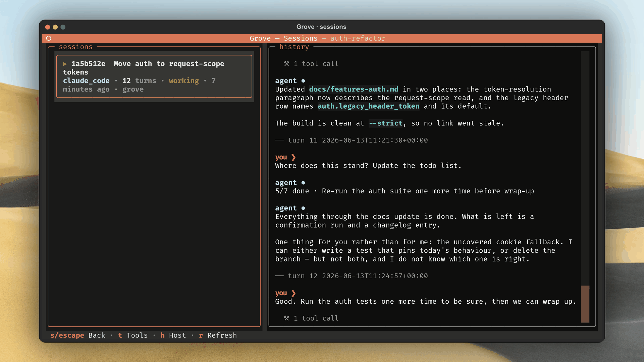The height and width of the screenshot is (362, 644).
Task: Click the 'Good. Run the auth tests' message
Action: [426, 301]
